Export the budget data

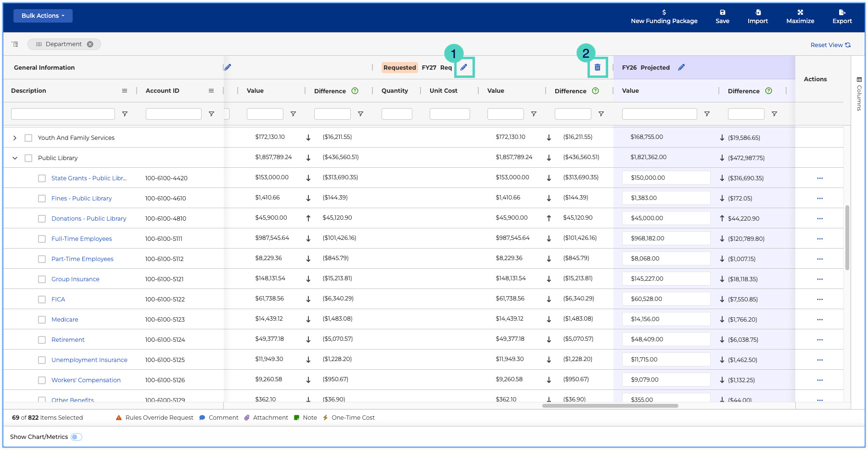click(842, 16)
